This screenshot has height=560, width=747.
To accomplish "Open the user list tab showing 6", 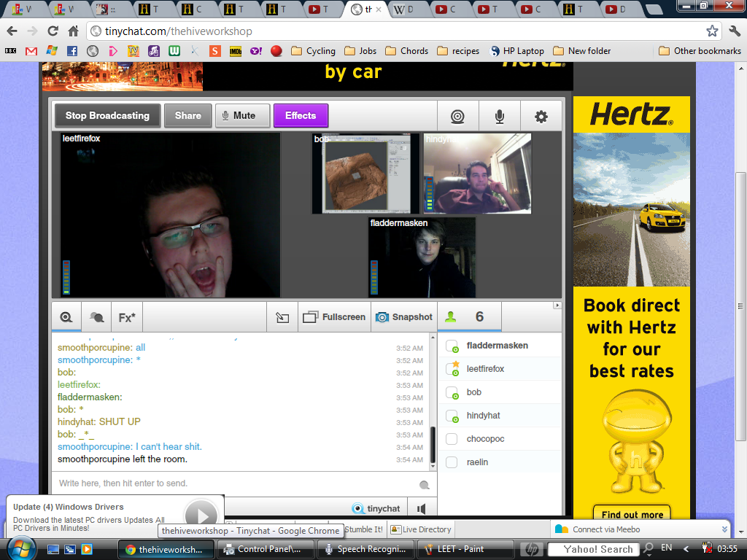I will pos(469,316).
